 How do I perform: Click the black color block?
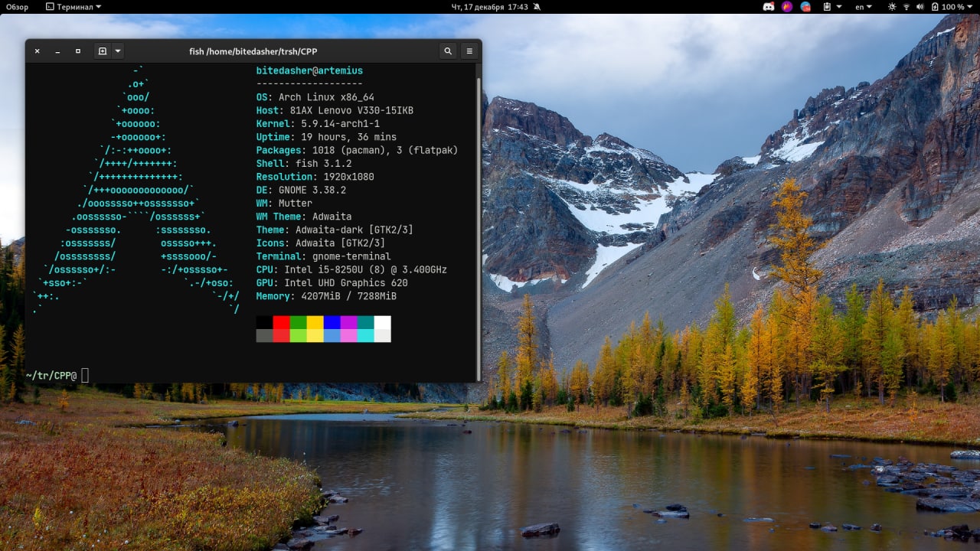pyautogui.click(x=264, y=322)
